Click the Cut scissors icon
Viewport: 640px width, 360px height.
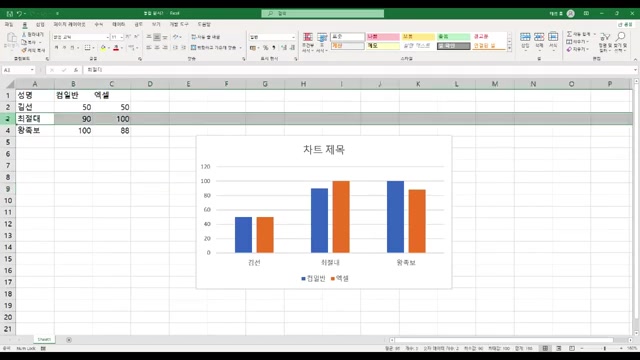[x=24, y=35]
